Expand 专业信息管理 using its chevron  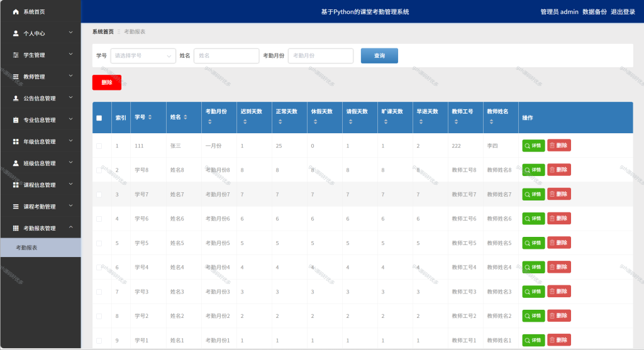pos(70,119)
